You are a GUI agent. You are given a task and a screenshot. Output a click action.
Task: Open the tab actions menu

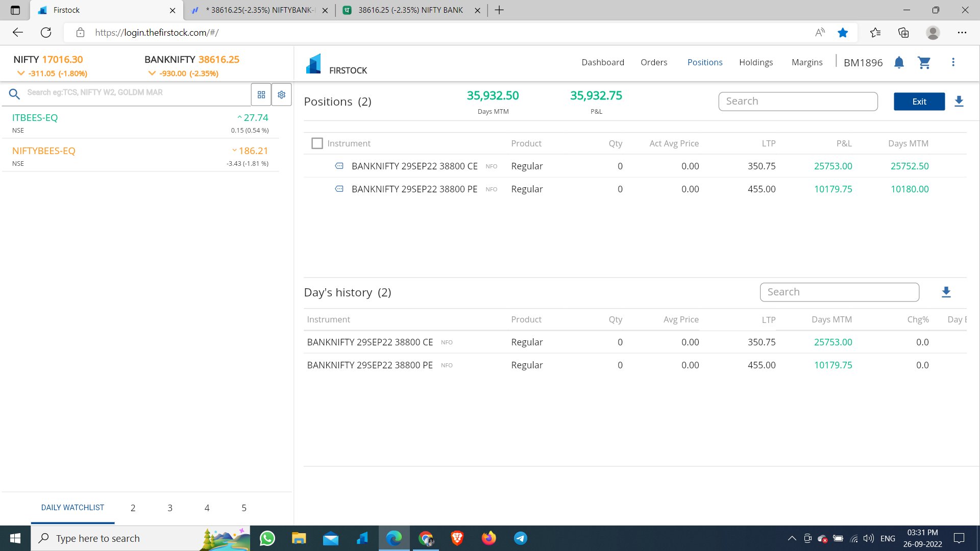15,10
